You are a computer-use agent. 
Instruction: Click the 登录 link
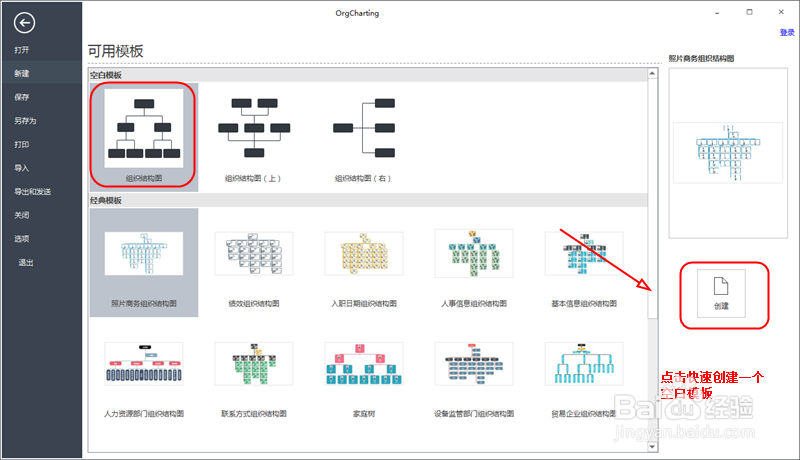(x=787, y=33)
